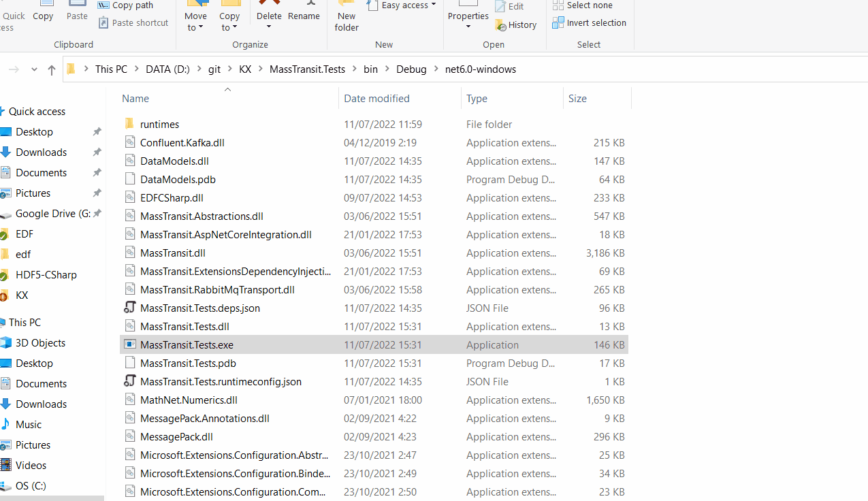Select MassTransit.Tests.deps.json file icon

130,308
